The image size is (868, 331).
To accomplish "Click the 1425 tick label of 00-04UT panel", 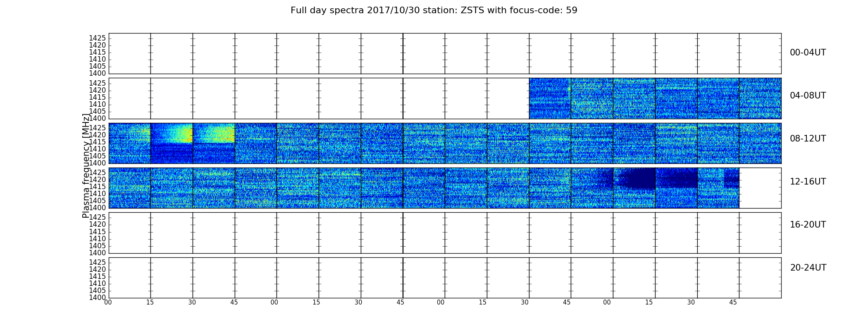I will coord(98,38).
